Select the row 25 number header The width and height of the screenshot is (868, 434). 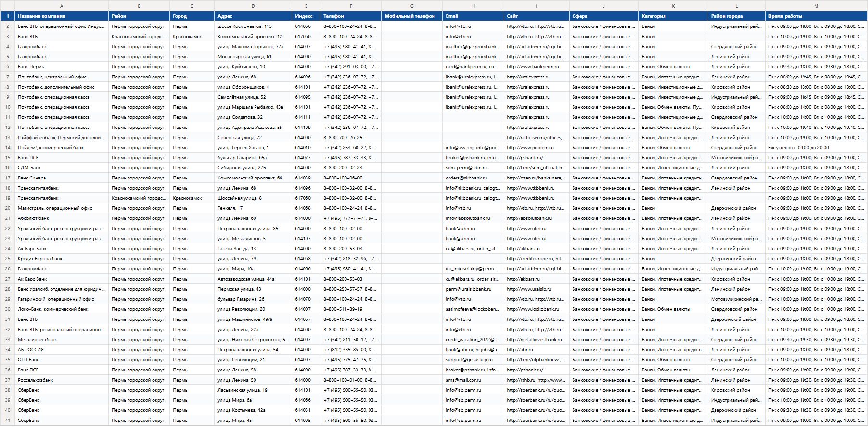click(x=7, y=259)
